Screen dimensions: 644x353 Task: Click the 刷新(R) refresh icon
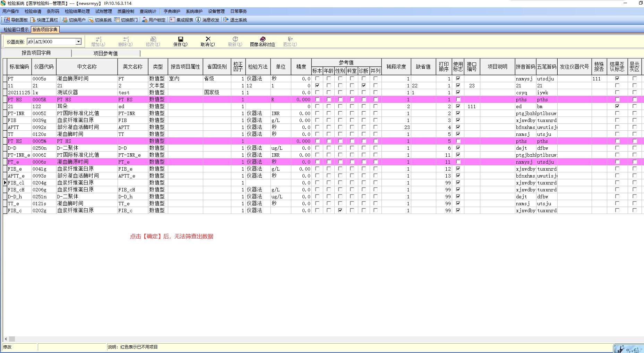tap(235, 39)
